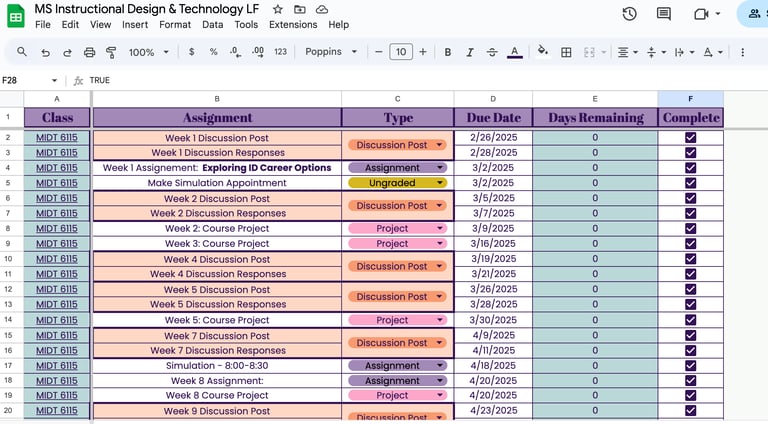Toggle Complete checkbox for Simulation 8:00-8:30
This screenshot has height=424, width=768.
691,366
